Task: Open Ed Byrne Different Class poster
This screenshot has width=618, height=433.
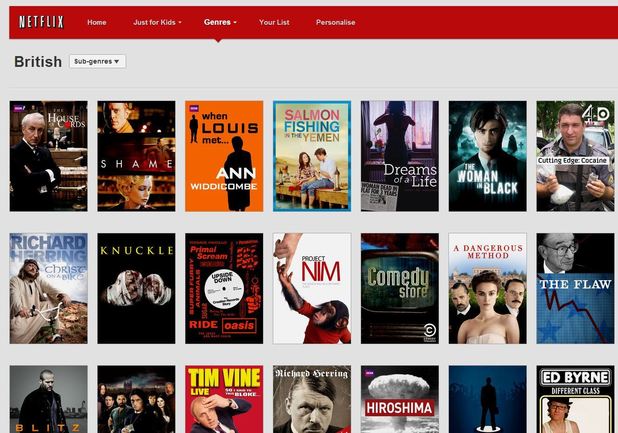Action: [x=575, y=399]
